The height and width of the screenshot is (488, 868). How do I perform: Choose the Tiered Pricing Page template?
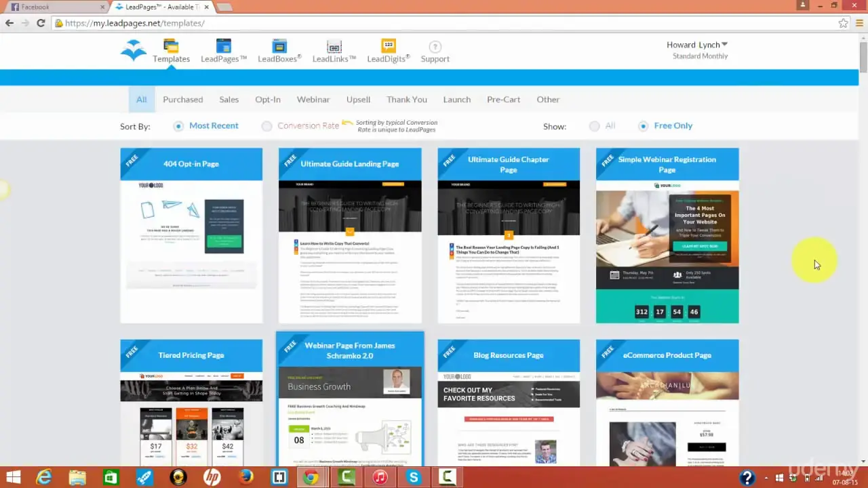191,403
